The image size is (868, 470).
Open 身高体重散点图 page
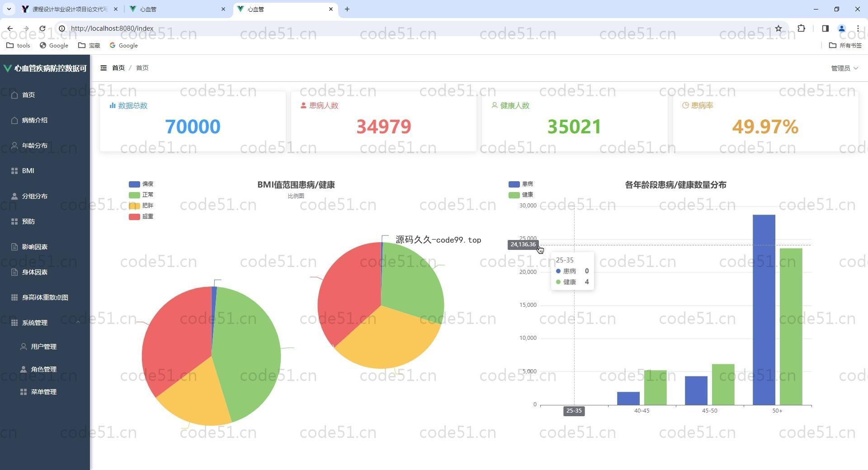(45, 297)
